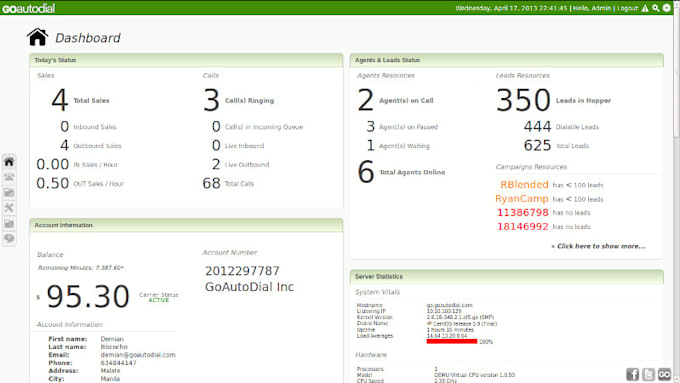680x383 pixels.
Task: Click the phone number 634844147
Action: click(118, 363)
